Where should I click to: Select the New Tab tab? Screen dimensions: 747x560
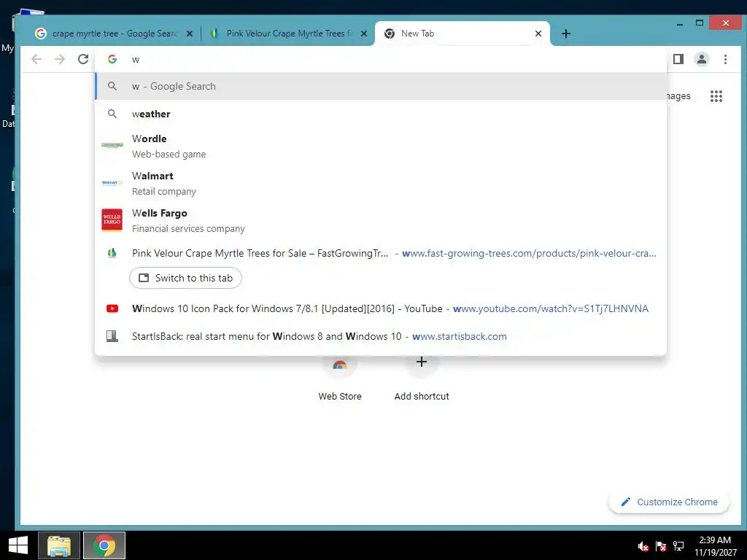click(x=462, y=34)
